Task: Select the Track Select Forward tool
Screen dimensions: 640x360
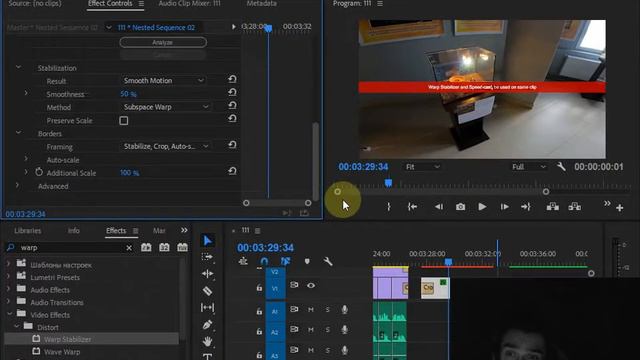Action: click(x=207, y=257)
